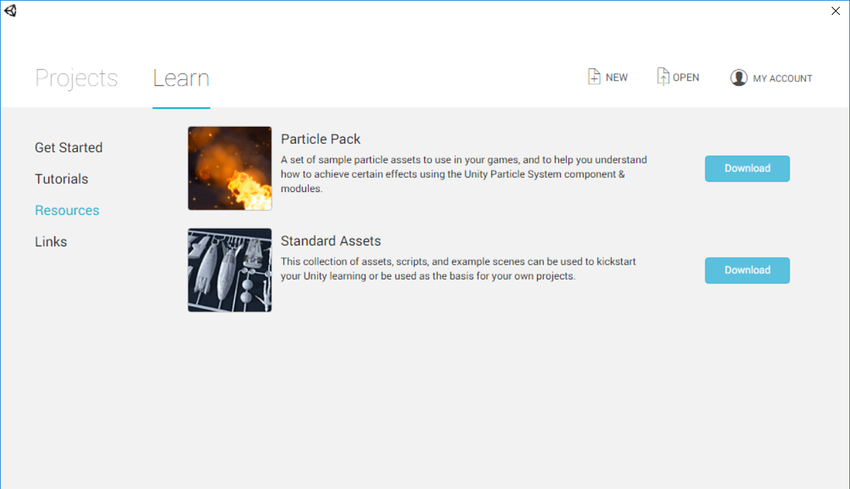Click the OPEN text label

[x=686, y=78]
